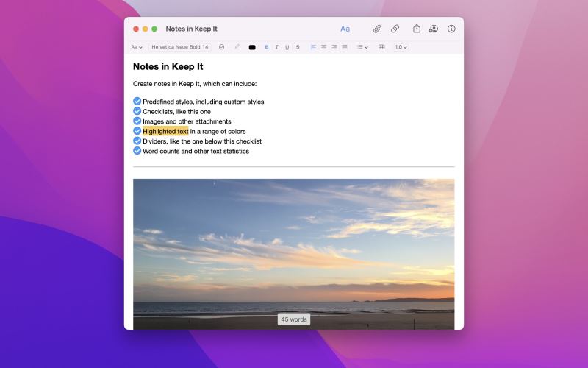Click the yellow 'Highlighted text' words
The width and height of the screenshot is (588, 368).
point(165,131)
